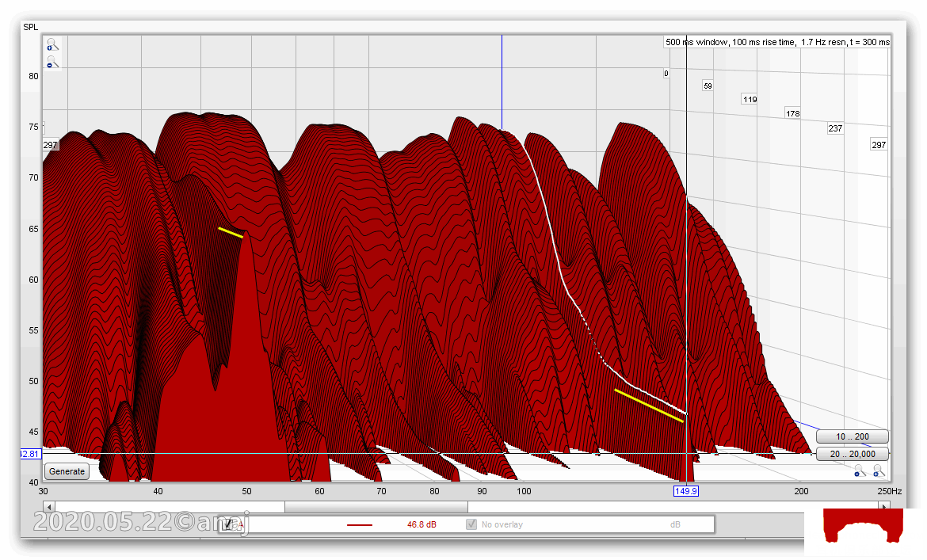Zoom in vertically with top-left magnifier plus
The width and height of the screenshot is (927, 560).
pos(52,45)
